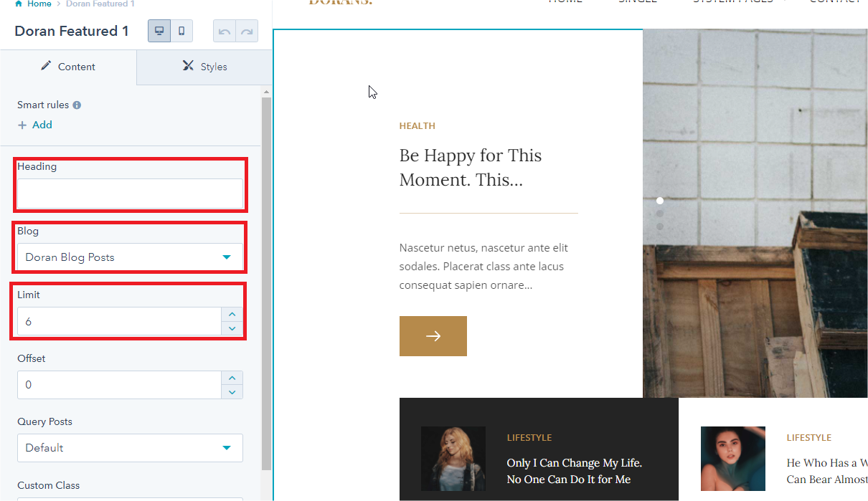Click the Home icon in breadcrumb
This screenshot has width=868, height=501.
19,4
